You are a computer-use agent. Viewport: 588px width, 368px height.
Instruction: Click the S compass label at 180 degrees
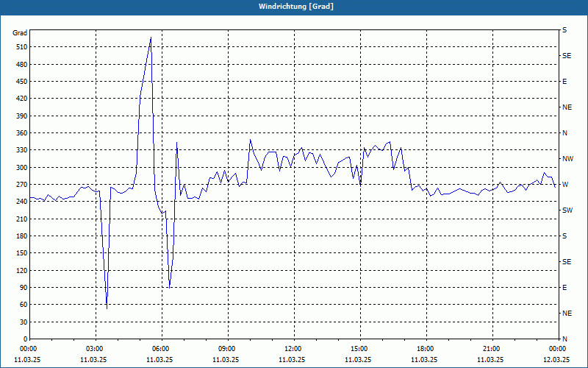click(x=564, y=236)
